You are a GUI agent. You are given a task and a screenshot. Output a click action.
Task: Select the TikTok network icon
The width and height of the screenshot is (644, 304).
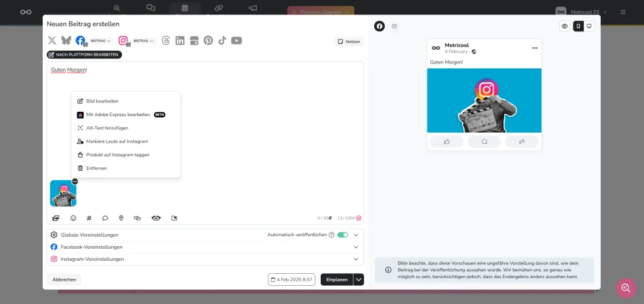(222, 40)
